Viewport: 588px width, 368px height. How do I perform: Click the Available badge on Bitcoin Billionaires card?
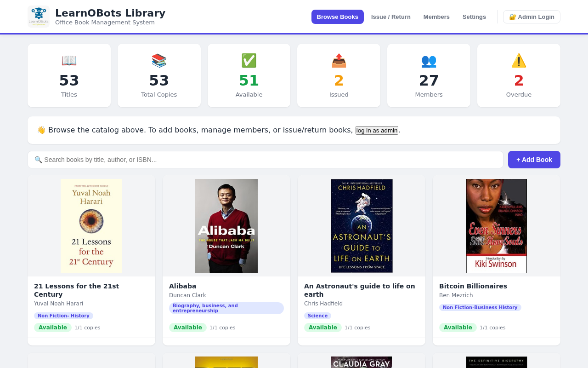tap(458, 328)
